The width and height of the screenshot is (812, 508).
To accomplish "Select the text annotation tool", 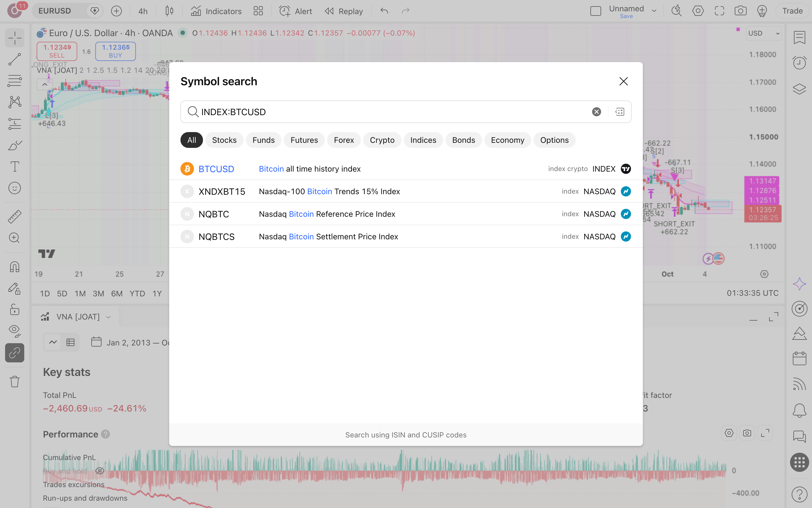I will [x=14, y=167].
